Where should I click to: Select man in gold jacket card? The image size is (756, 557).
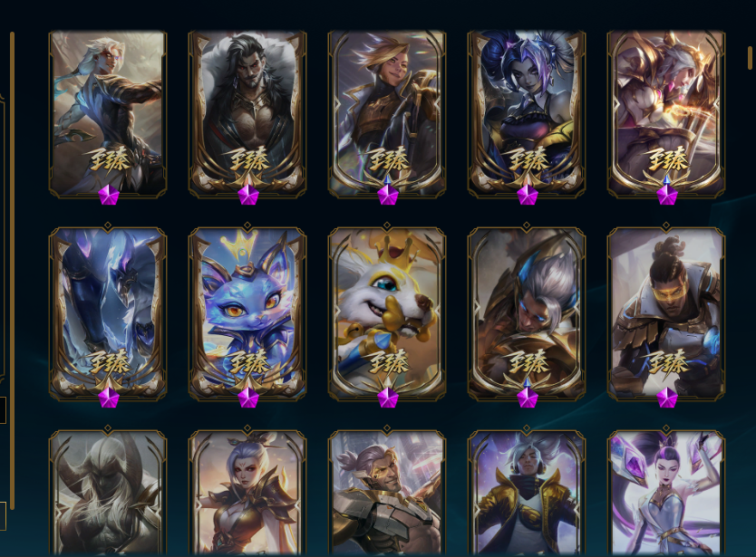tap(527, 493)
